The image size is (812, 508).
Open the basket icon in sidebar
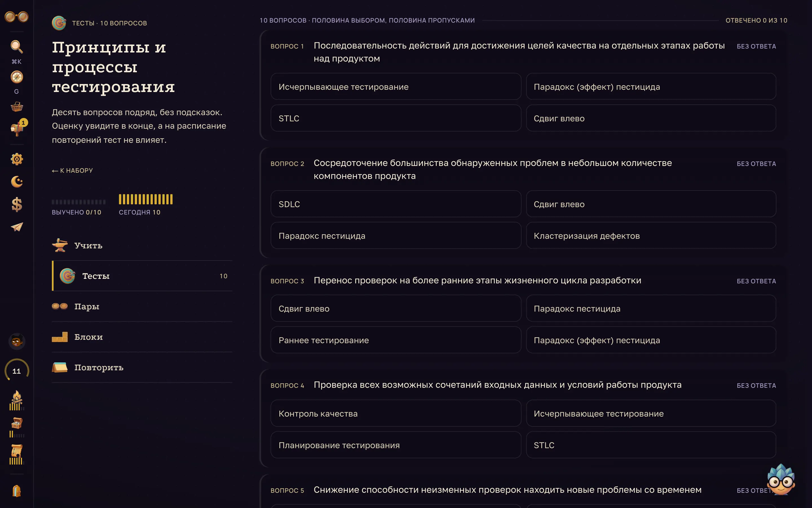pyautogui.click(x=16, y=107)
